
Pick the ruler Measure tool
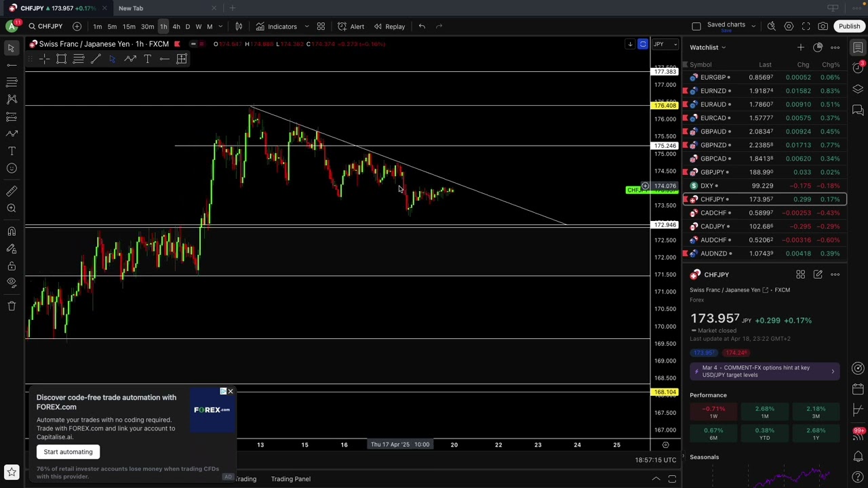tap(12, 191)
